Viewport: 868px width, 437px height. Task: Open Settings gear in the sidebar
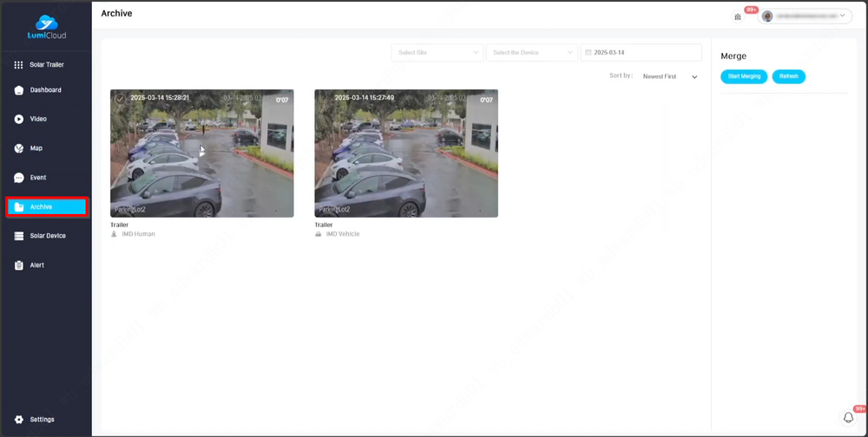[18, 420]
